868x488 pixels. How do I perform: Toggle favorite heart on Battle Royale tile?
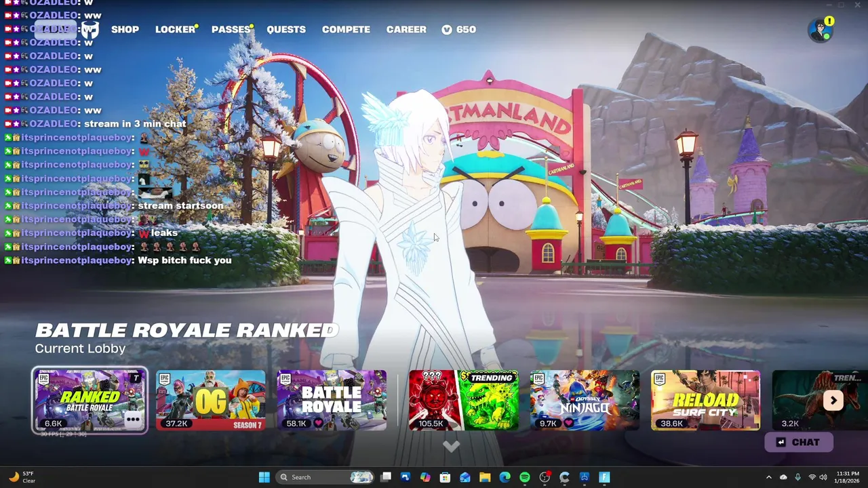coord(319,424)
